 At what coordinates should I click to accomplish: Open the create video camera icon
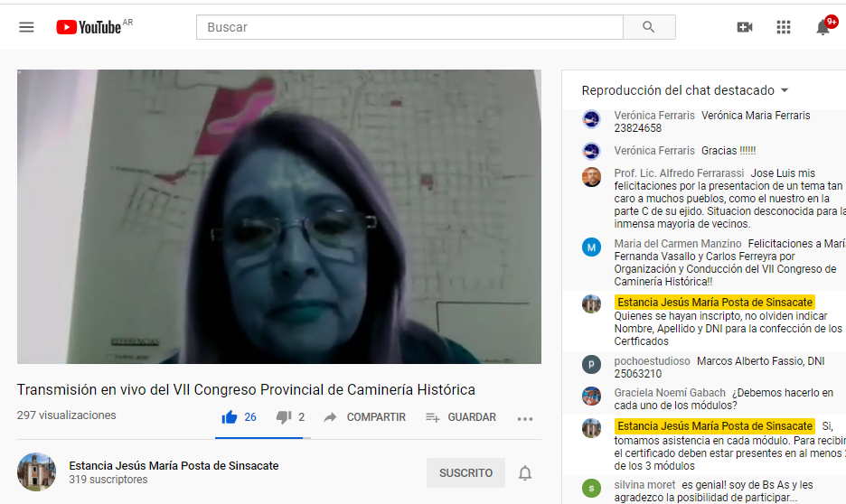coord(745,27)
